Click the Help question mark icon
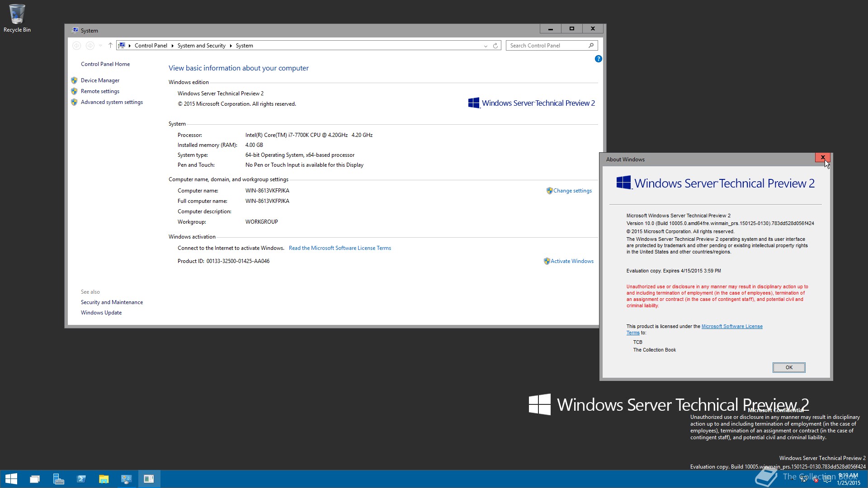The height and width of the screenshot is (488, 868). (598, 59)
